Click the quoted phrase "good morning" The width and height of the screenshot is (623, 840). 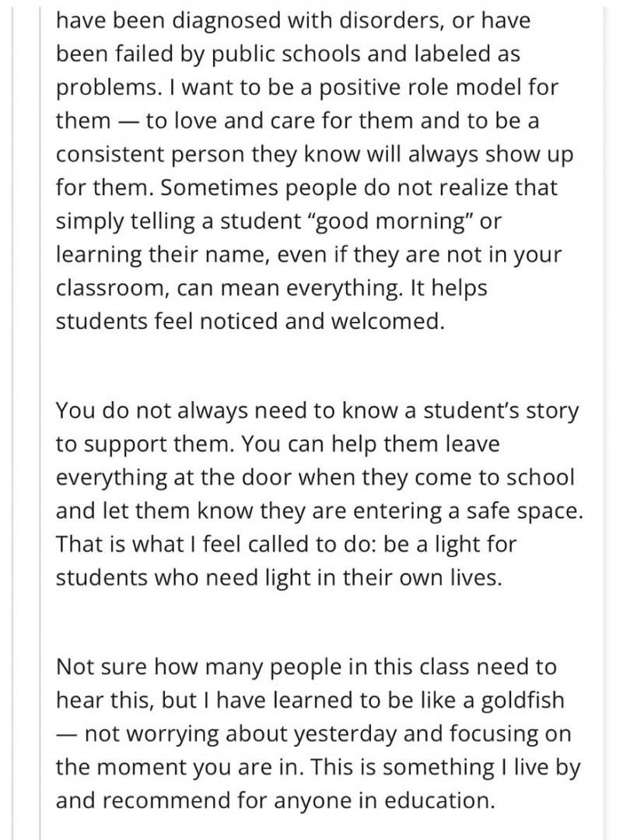[401, 219]
